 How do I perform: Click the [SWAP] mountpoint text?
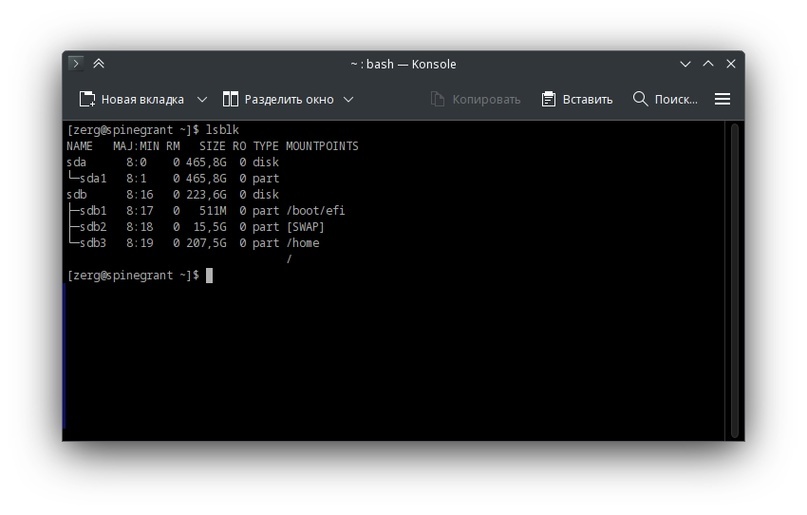tap(305, 227)
